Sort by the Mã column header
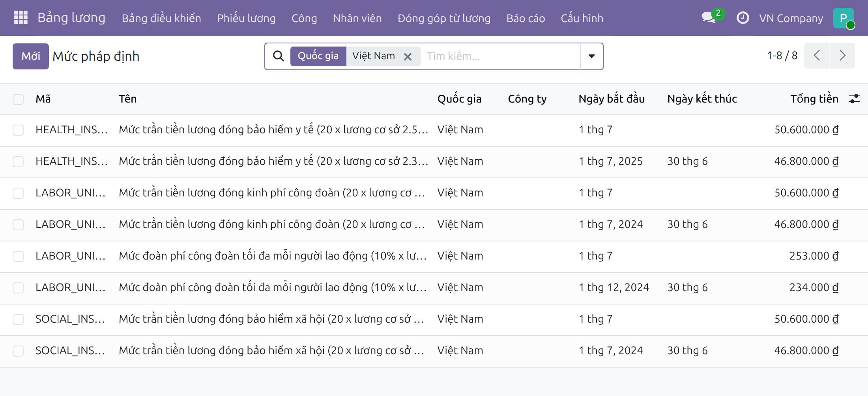Screen dimensions: 868x396 (x=43, y=99)
